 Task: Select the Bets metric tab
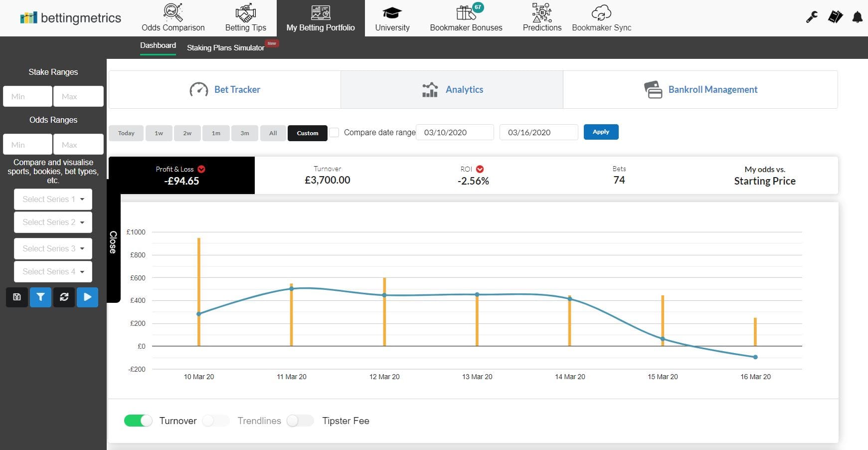619,175
